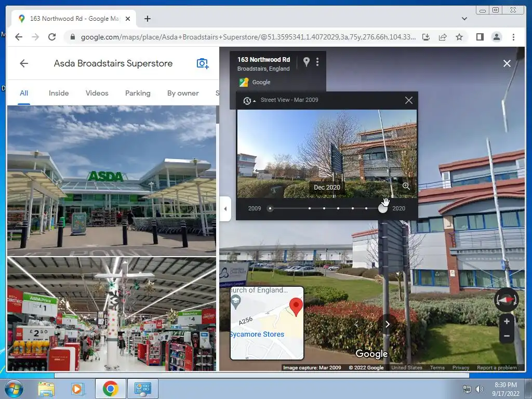Click the United States link
Viewport: 532px width, 399px height.
coord(407,367)
